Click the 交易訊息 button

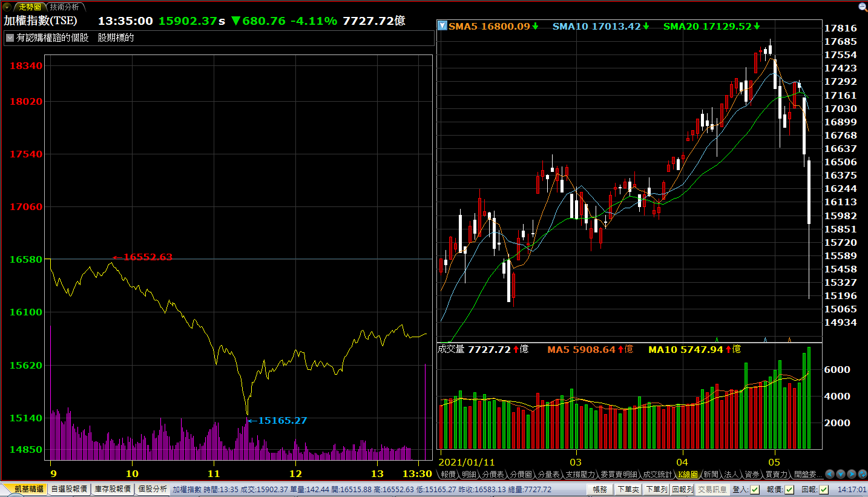click(x=712, y=489)
